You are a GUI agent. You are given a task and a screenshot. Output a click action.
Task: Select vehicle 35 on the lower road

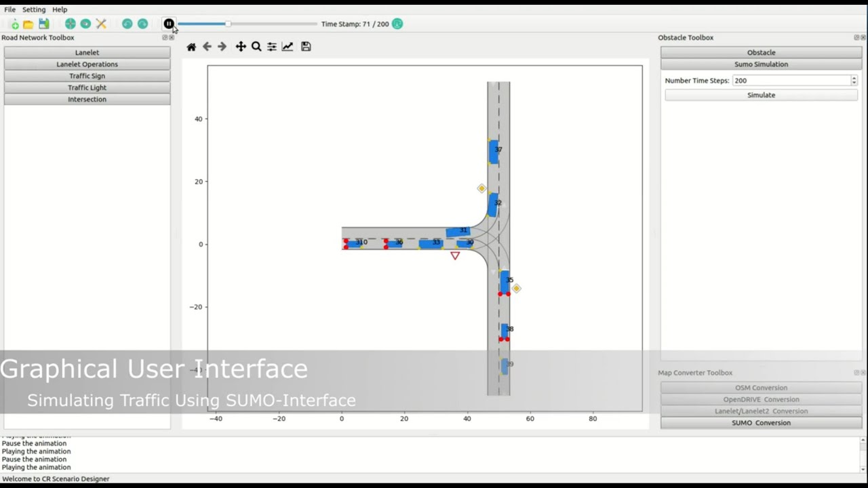click(505, 282)
